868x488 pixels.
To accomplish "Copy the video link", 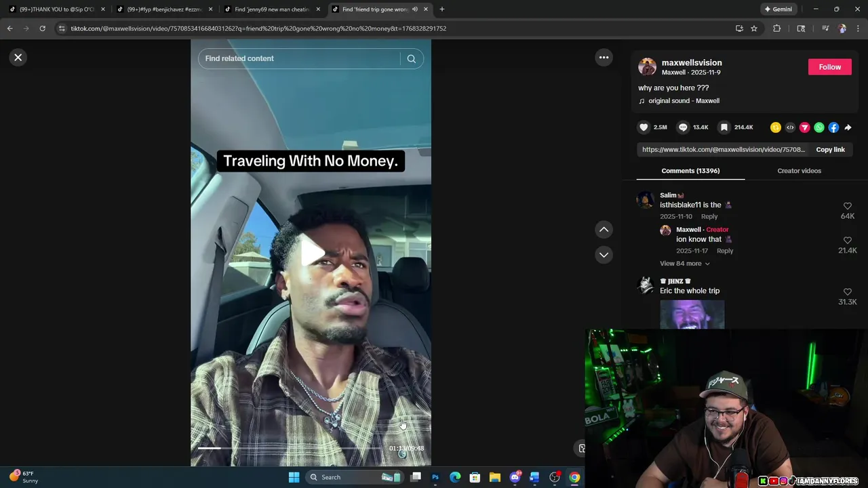I will [x=830, y=150].
